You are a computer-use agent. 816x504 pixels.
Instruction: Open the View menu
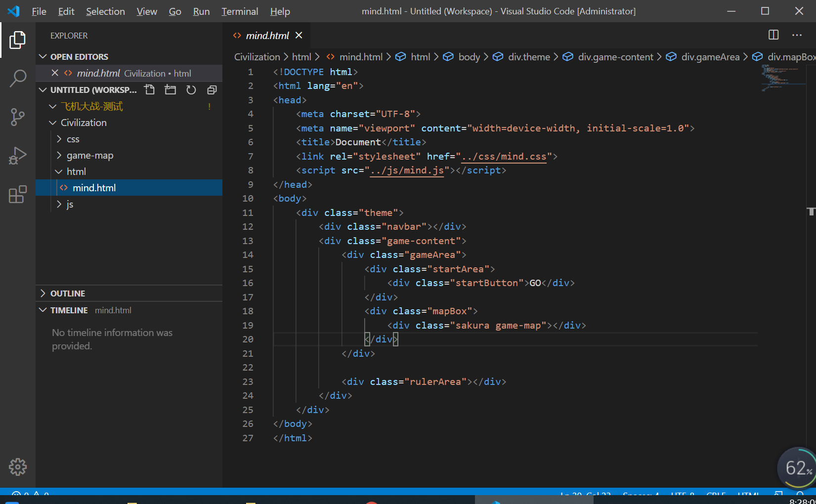tap(147, 11)
